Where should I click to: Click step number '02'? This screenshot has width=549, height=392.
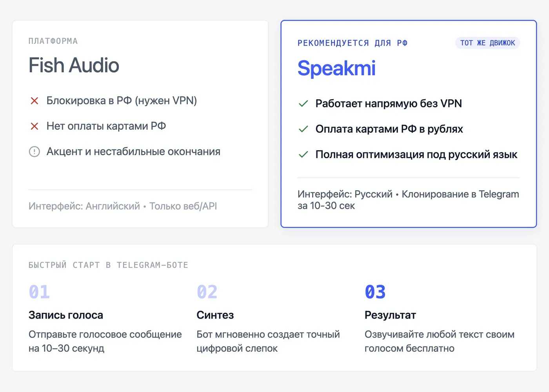click(207, 292)
